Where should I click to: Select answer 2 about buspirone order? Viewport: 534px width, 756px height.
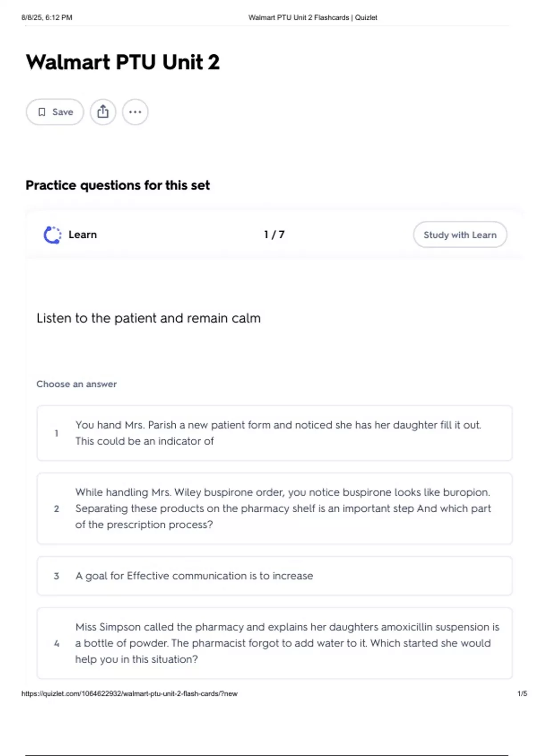(x=275, y=508)
